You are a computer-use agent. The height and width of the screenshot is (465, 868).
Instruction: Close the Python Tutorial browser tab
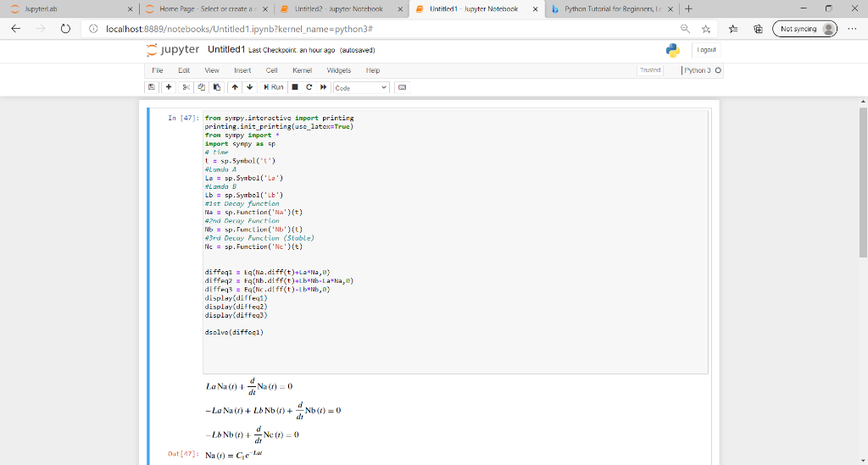tap(670, 8)
